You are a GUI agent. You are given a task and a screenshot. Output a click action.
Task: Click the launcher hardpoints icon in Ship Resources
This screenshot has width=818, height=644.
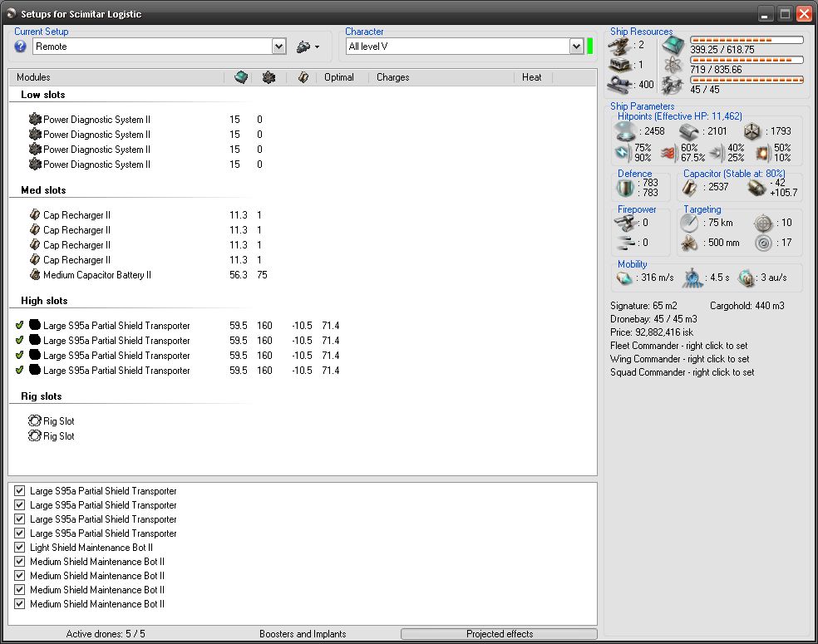[620, 65]
